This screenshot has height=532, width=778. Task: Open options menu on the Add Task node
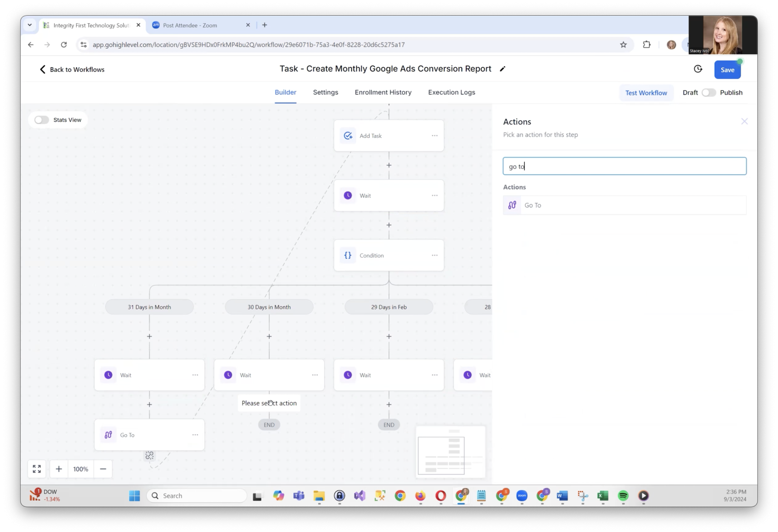[435, 135]
